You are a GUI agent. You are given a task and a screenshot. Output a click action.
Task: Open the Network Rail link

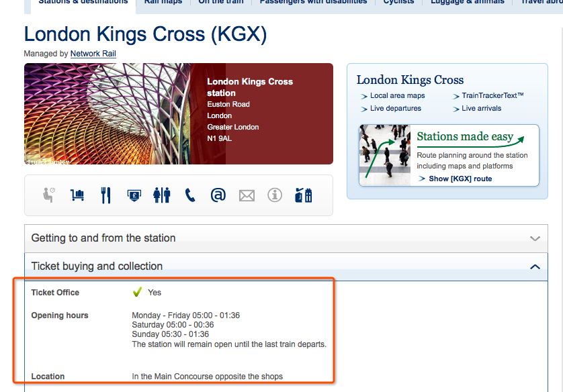click(93, 54)
